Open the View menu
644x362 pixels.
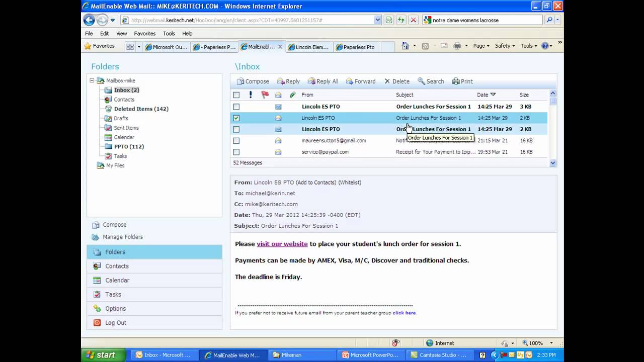point(122,34)
